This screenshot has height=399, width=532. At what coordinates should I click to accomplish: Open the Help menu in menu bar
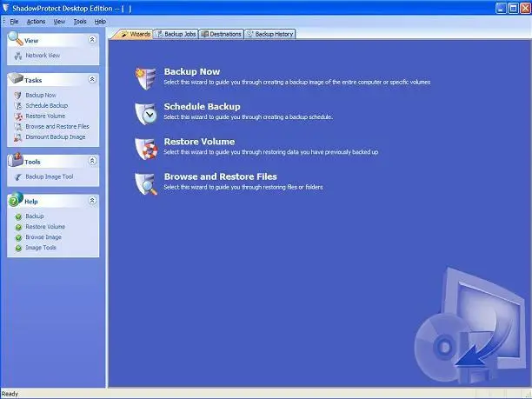point(100,22)
